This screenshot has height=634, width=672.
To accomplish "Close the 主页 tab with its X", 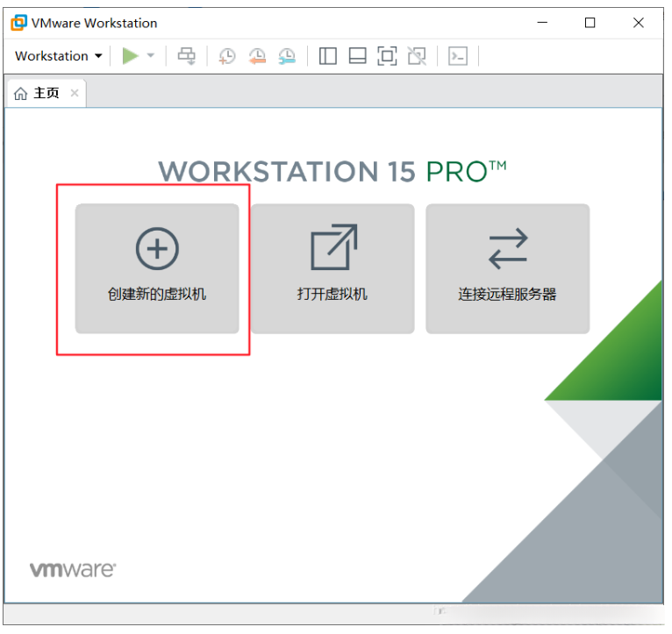I will point(75,93).
